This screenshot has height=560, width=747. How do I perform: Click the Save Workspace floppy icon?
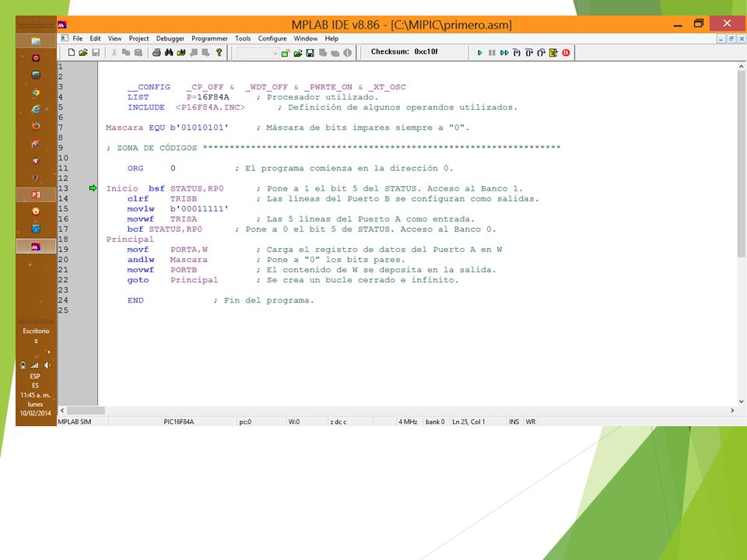click(310, 53)
